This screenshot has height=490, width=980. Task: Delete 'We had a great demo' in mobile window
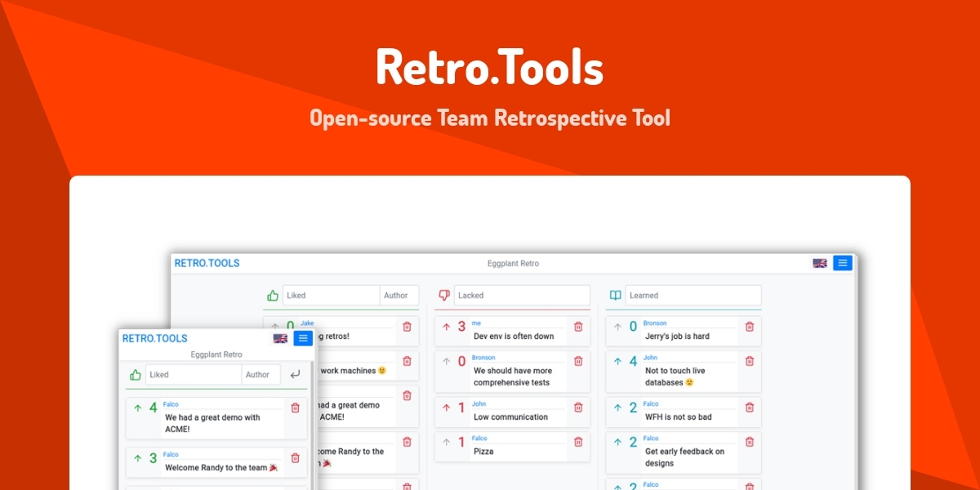[296, 408]
